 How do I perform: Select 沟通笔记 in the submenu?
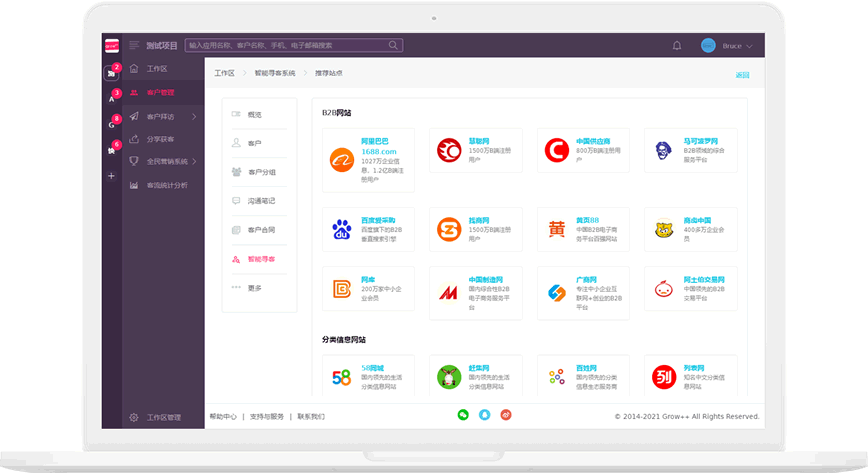click(260, 201)
